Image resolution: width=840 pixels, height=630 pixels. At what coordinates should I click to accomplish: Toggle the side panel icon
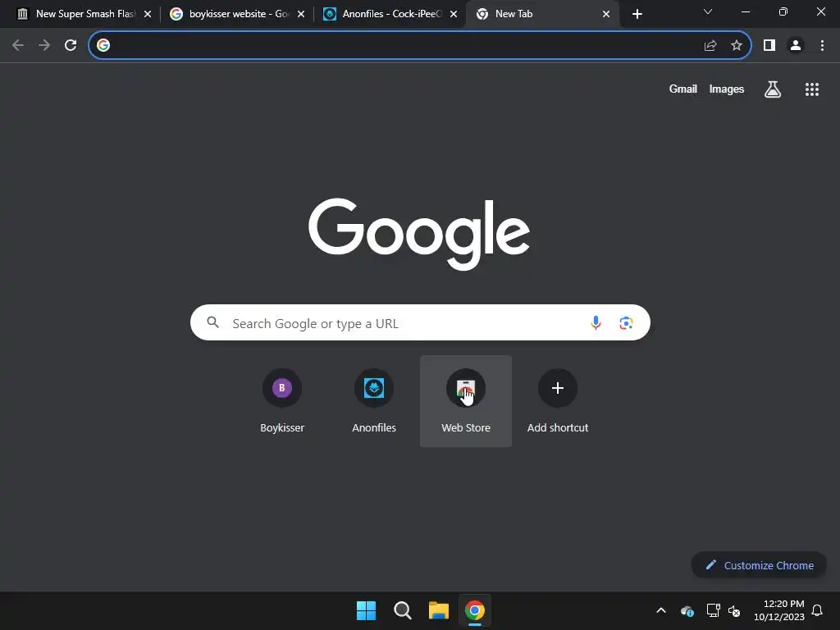(769, 46)
